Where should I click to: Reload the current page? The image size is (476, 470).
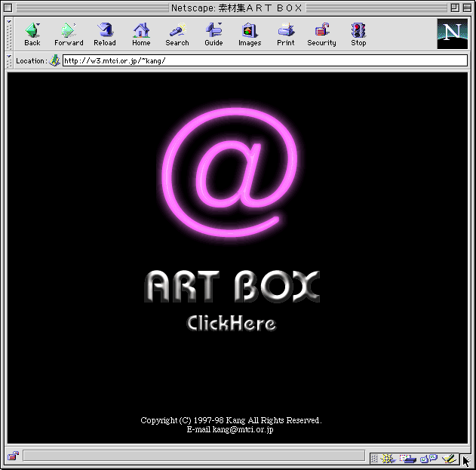[x=105, y=34]
